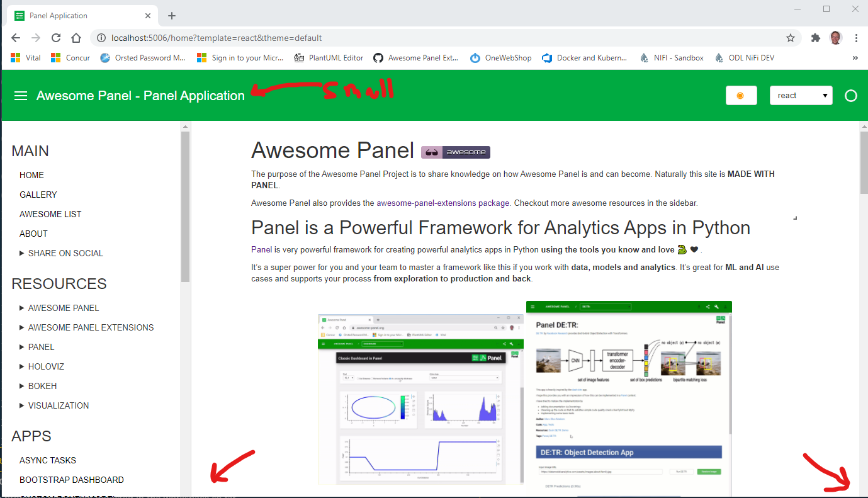Select HOME in sidebar
This screenshot has height=498, width=868.
click(31, 175)
